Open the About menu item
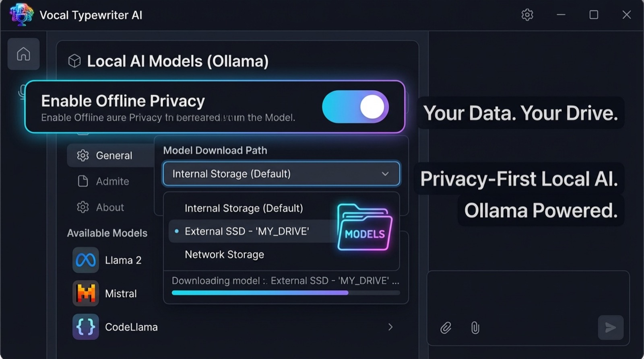Image resolution: width=644 pixels, height=359 pixels. (109, 207)
